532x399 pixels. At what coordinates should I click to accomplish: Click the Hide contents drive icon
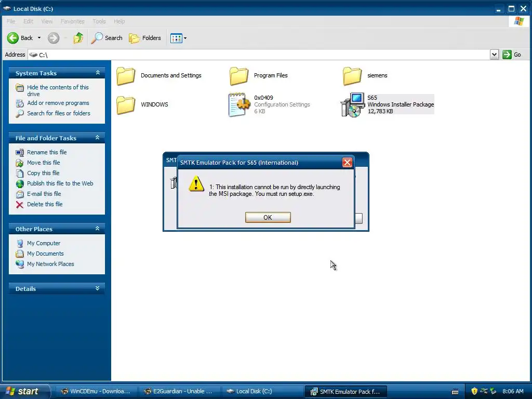click(20, 88)
